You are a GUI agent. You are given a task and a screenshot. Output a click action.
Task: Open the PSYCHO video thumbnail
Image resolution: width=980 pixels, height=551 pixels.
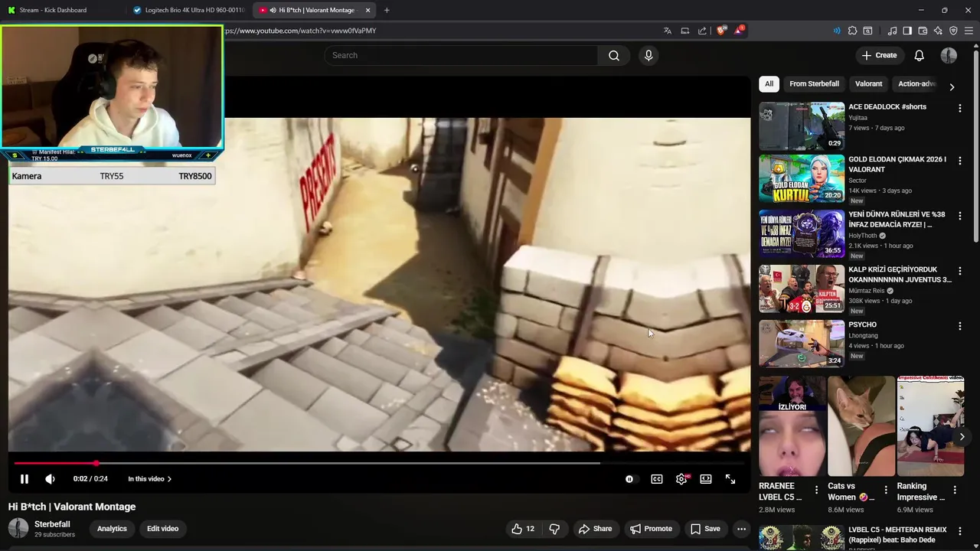point(802,344)
